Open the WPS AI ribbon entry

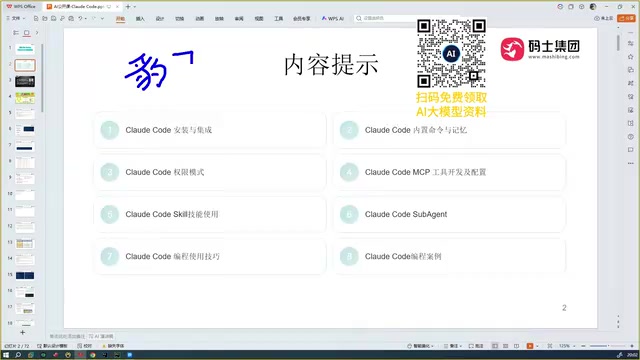point(333,18)
